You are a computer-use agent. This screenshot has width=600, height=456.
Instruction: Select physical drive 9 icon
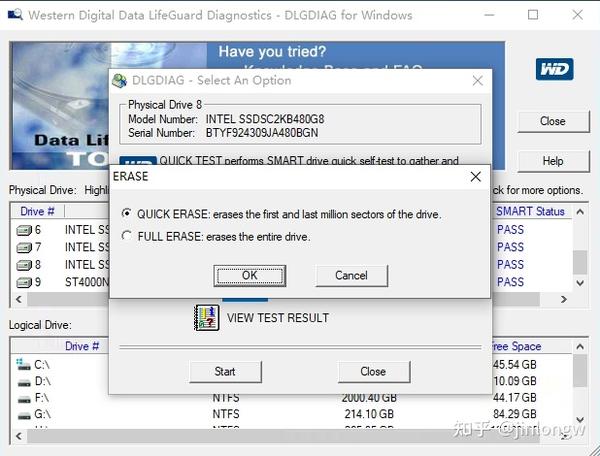pos(24,283)
